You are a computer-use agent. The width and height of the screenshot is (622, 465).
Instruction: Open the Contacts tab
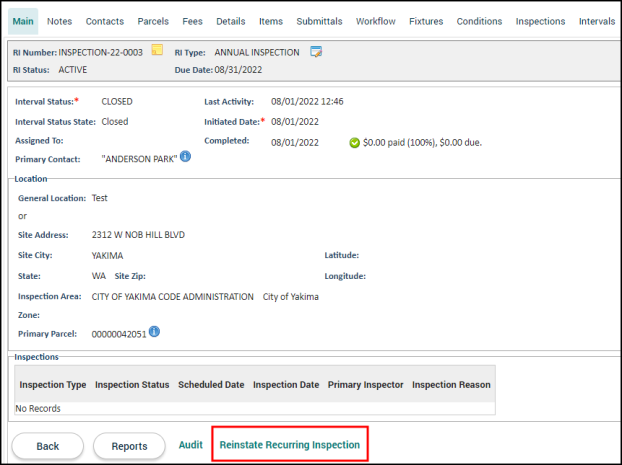tap(105, 21)
